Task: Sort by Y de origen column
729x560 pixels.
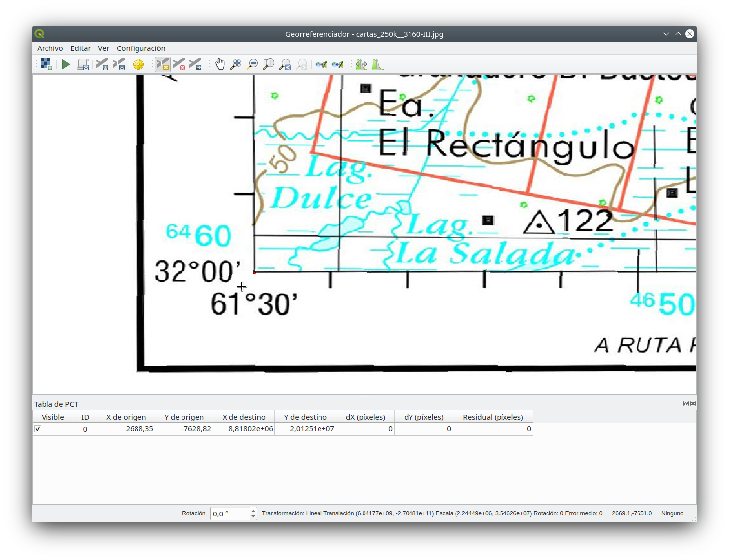Action: (184, 417)
